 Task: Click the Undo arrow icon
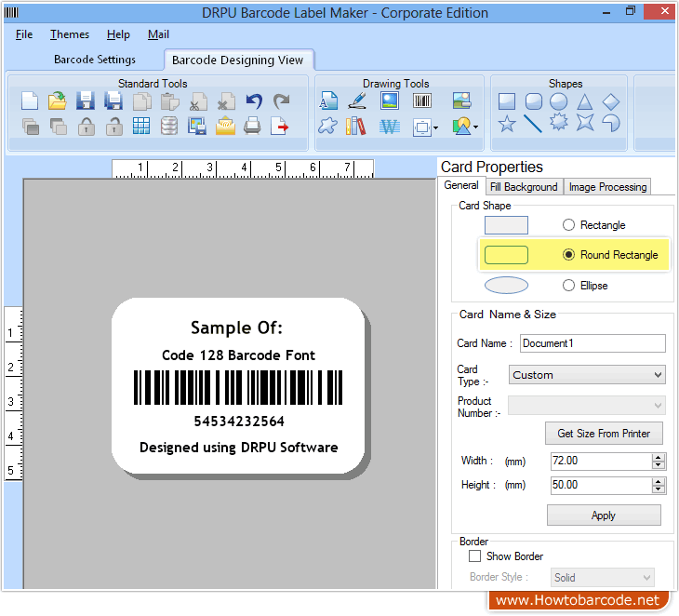254,101
